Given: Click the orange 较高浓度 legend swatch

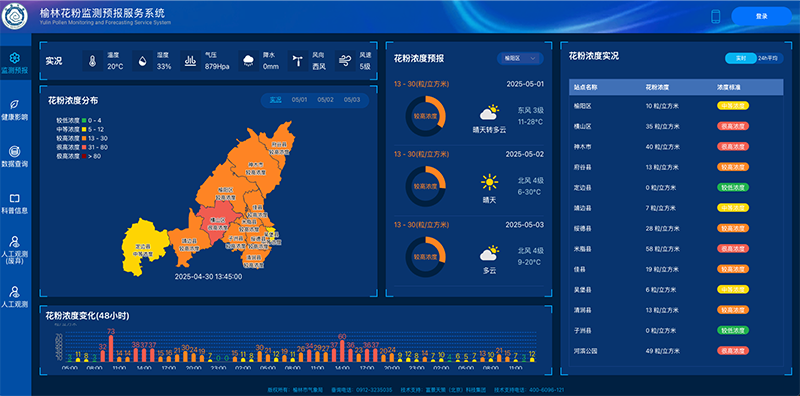Looking at the screenshot, I should [x=84, y=138].
